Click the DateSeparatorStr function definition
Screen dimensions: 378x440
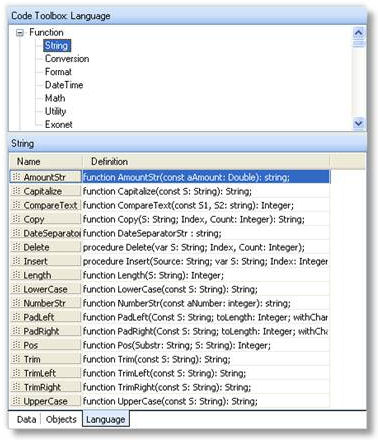206,233
